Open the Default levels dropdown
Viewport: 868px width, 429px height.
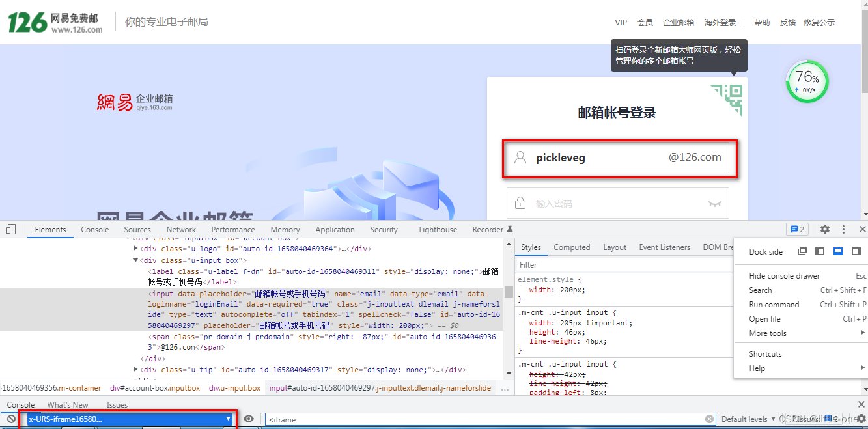(x=748, y=419)
